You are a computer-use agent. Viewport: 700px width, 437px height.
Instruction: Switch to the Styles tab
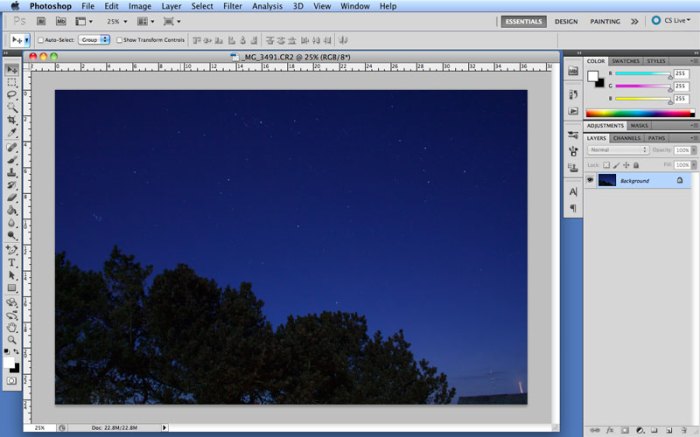pyautogui.click(x=656, y=61)
